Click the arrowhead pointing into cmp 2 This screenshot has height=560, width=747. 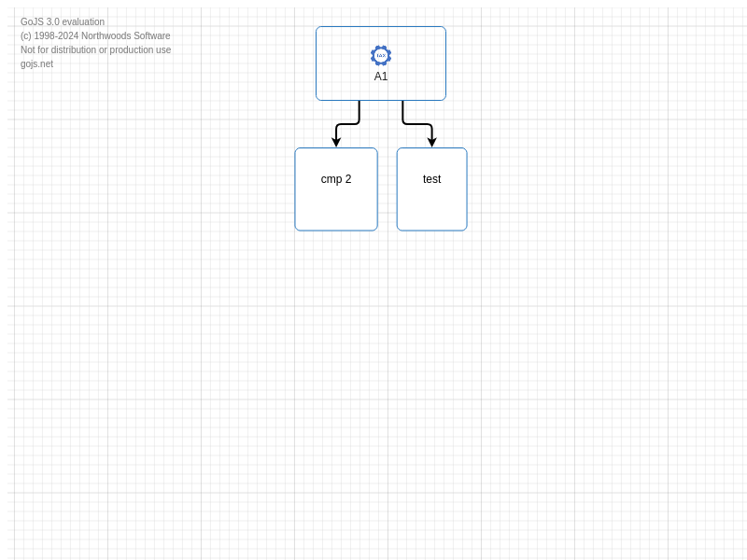click(x=336, y=143)
